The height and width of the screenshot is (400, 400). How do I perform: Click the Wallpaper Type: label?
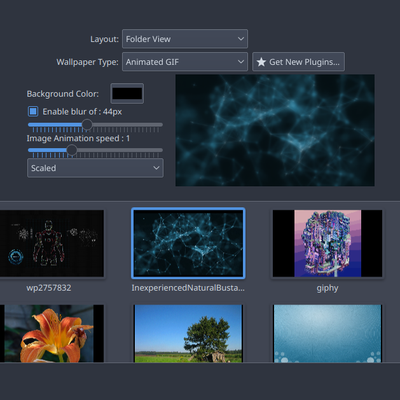pos(87,62)
